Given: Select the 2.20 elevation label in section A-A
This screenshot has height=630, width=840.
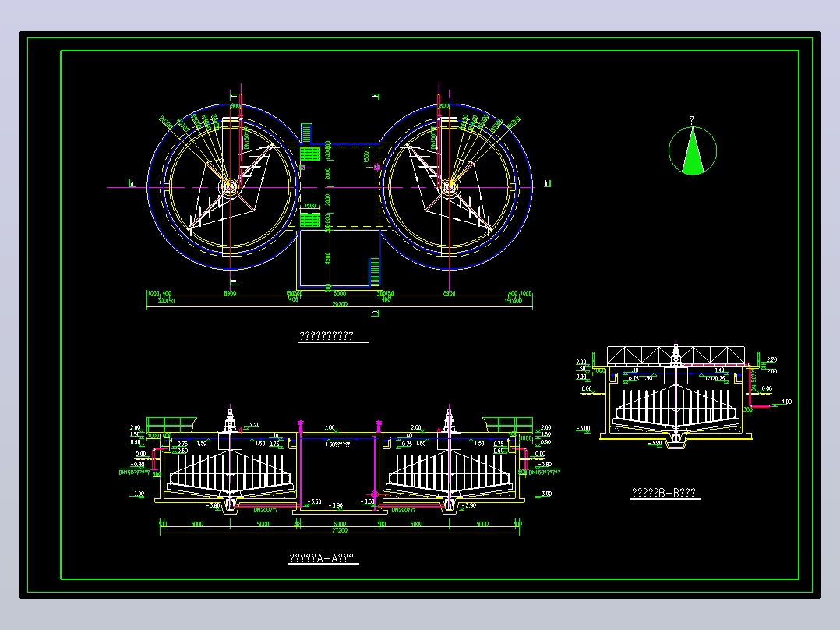Looking at the screenshot, I should pyautogui.click(x=255, y=425).
